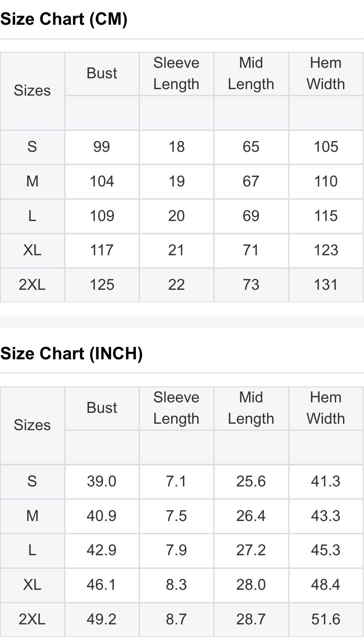Click the hem width value 115
This screenshot has height=641, width=364.
(326, 216)
